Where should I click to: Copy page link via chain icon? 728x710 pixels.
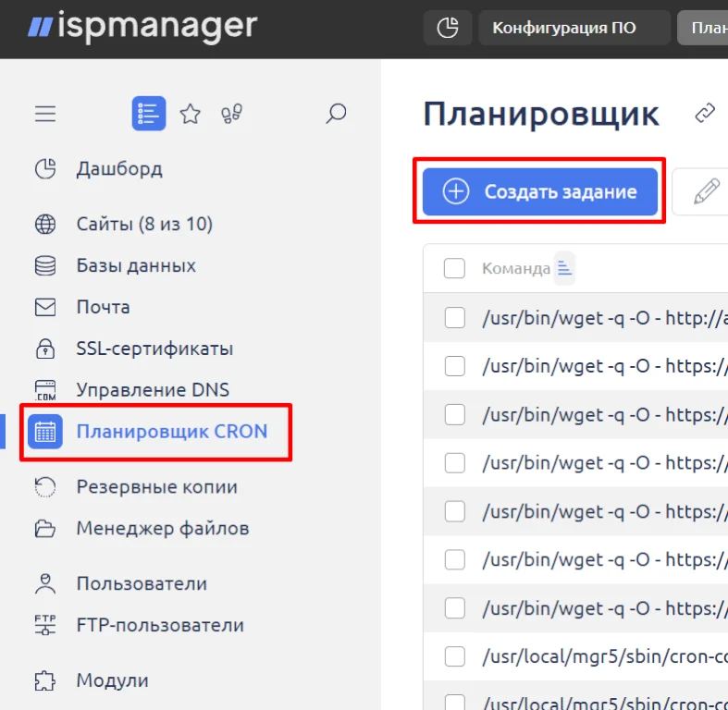tap(705, 114)
